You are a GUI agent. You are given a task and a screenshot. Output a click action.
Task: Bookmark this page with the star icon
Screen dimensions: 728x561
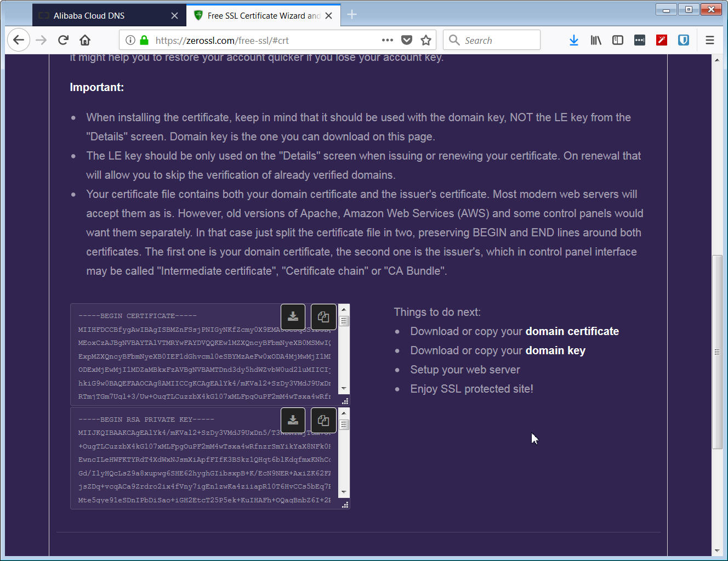(x=426, y=40)
